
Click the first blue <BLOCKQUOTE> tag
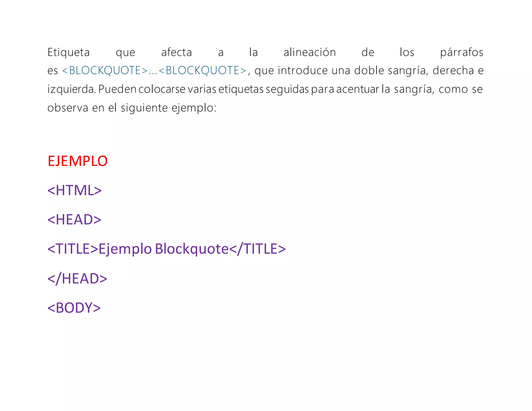point(105,70)
